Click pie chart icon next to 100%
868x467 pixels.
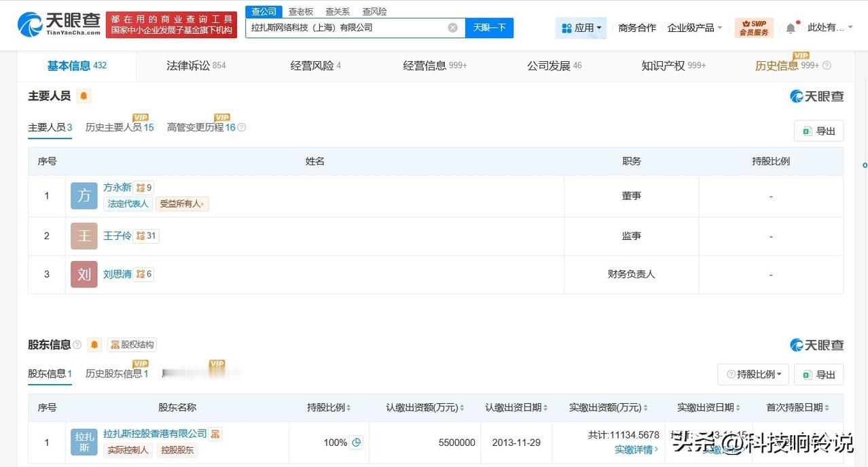(x=357, y=443)
